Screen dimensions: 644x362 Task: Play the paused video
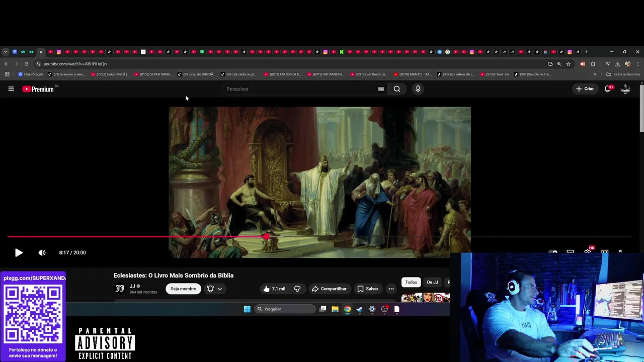19,253
